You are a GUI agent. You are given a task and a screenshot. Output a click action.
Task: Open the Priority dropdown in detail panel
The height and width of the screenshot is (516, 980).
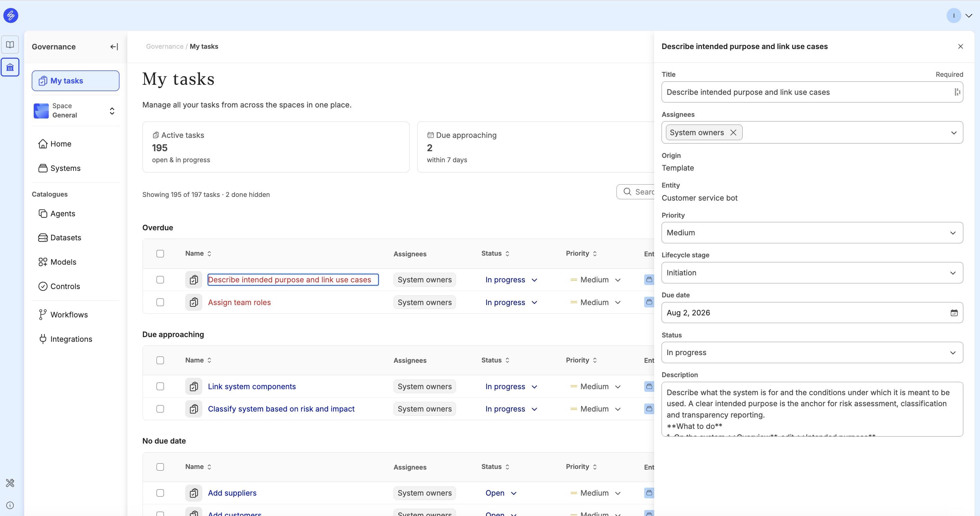(812, 233)
